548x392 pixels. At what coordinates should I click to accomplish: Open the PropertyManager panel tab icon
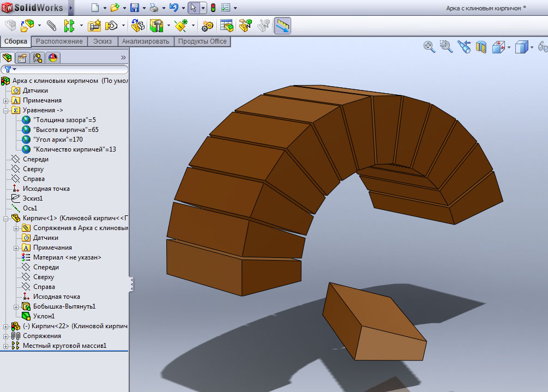(22, 58)
